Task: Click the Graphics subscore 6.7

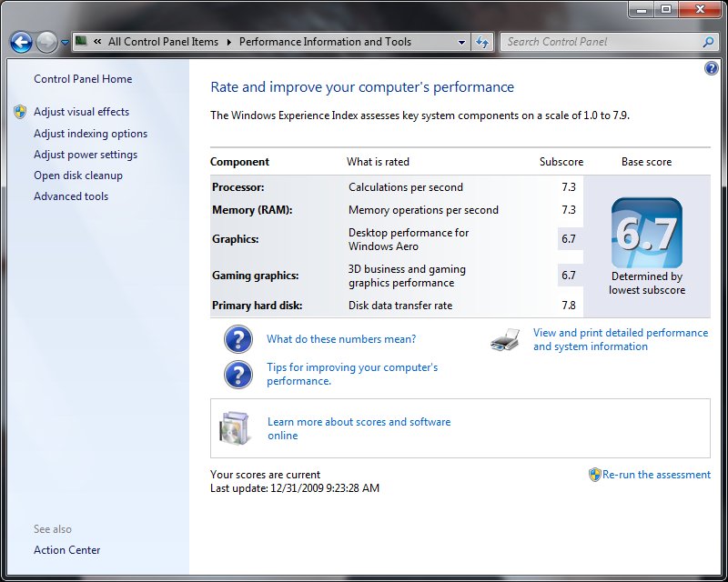Action: point(569,239)
